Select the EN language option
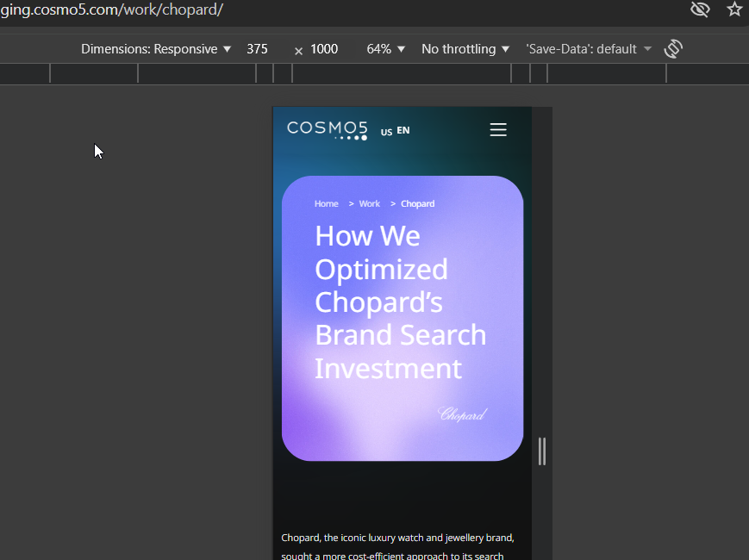The image size is (749, 560). [x=403, y=130]
